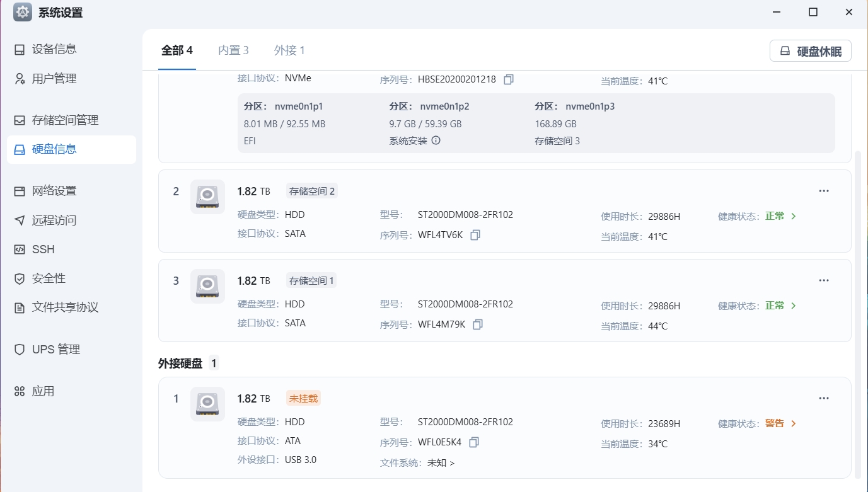
Task: Copy serial number HBSE20200201218
Action: [509, 79]
